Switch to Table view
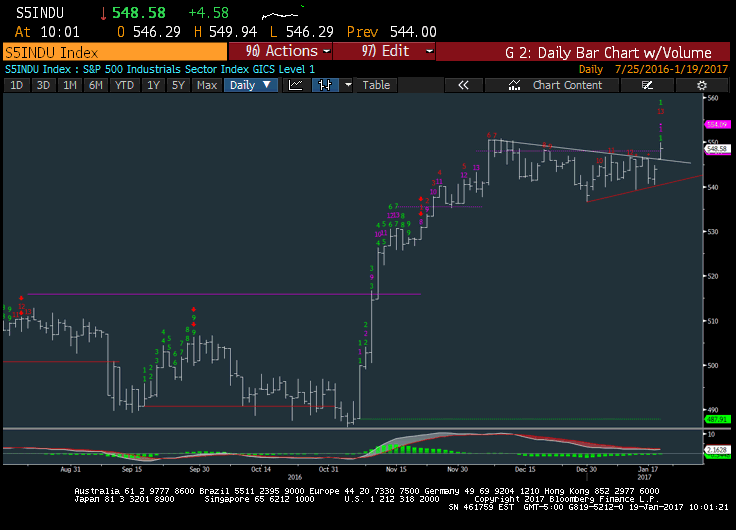 pos(376,85)
